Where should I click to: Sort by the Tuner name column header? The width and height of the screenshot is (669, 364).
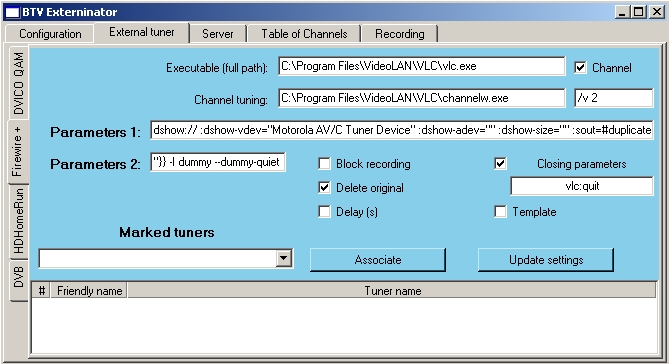click(392, 291)
